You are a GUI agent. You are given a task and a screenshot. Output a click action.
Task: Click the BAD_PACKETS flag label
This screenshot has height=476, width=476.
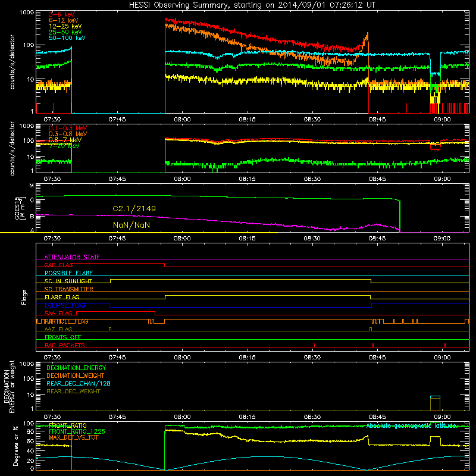tap(65, 345)
